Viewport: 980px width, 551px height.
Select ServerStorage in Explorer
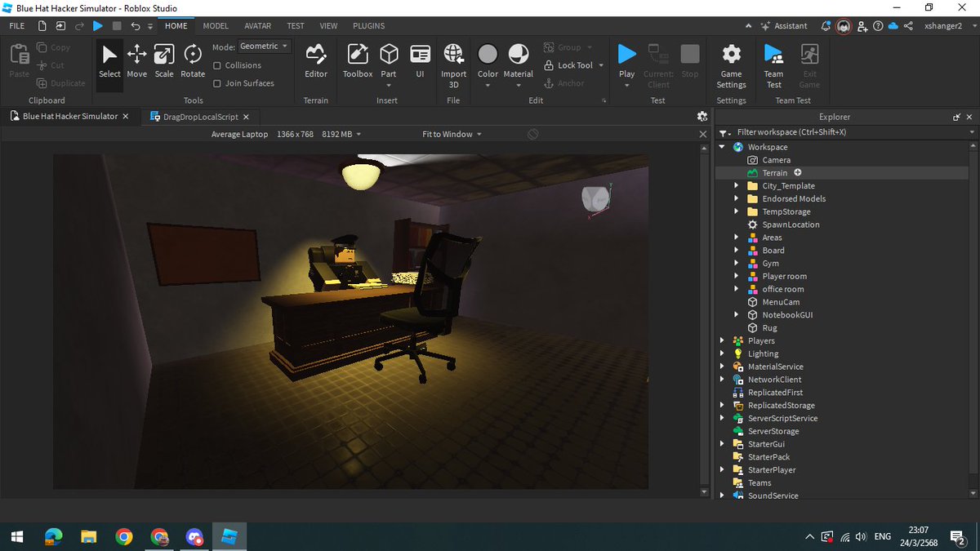(x=773, y=431)
